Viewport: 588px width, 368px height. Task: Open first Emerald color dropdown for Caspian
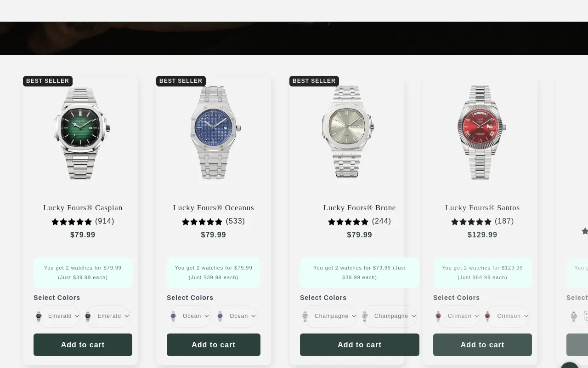tap(58, 316)
